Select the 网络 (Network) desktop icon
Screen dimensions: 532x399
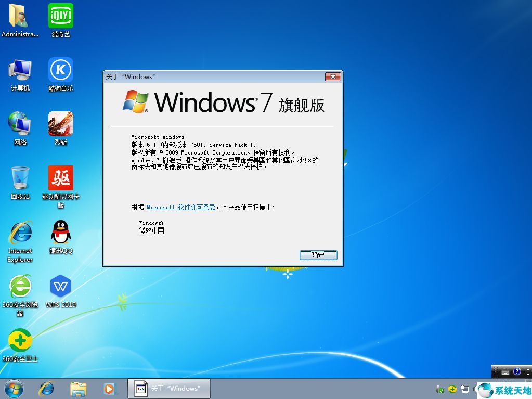[x=20, y=128]
